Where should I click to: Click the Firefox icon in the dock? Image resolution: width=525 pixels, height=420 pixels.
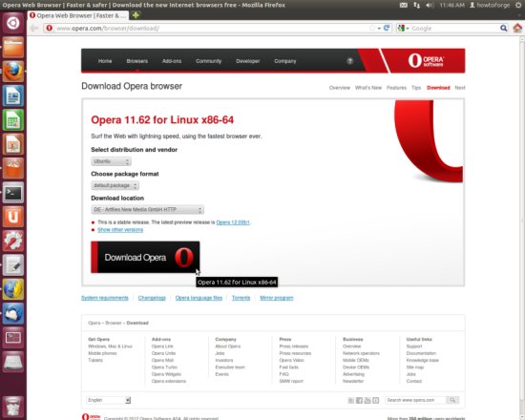[13, 72]
